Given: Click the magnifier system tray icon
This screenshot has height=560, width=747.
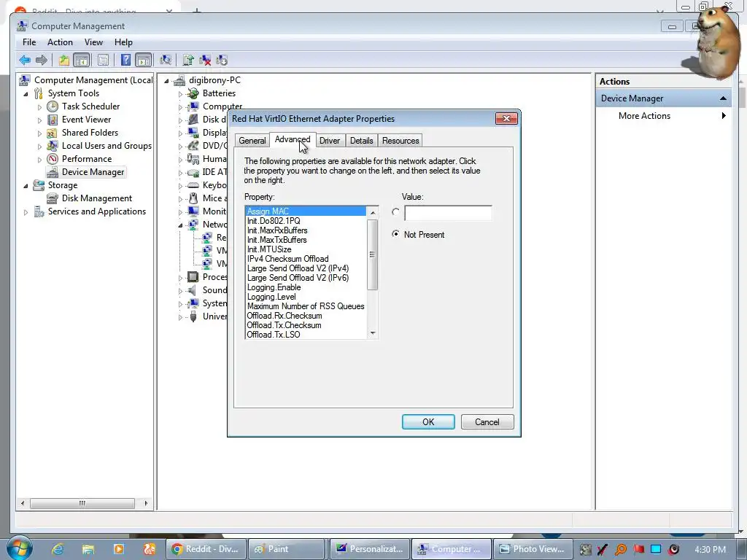Looking at the screenshot, I should [x=621, y=549].
